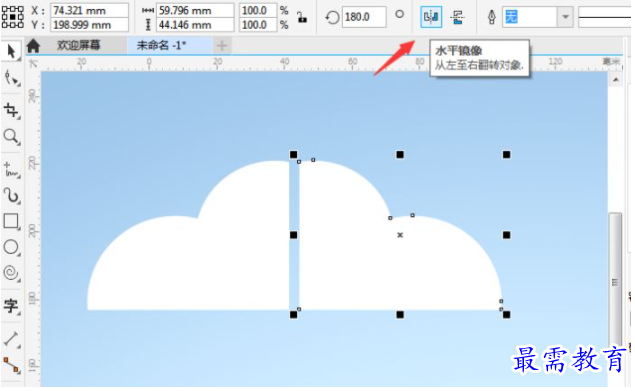Select the Zoom magnifier tool
The height and width of the screenshot is (391, 635).
tap(11, 137)
